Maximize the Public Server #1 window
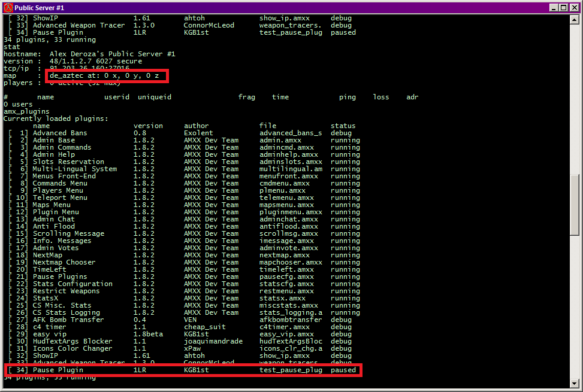The width and height of the screenshot is (583, 392). pos(564,7)
